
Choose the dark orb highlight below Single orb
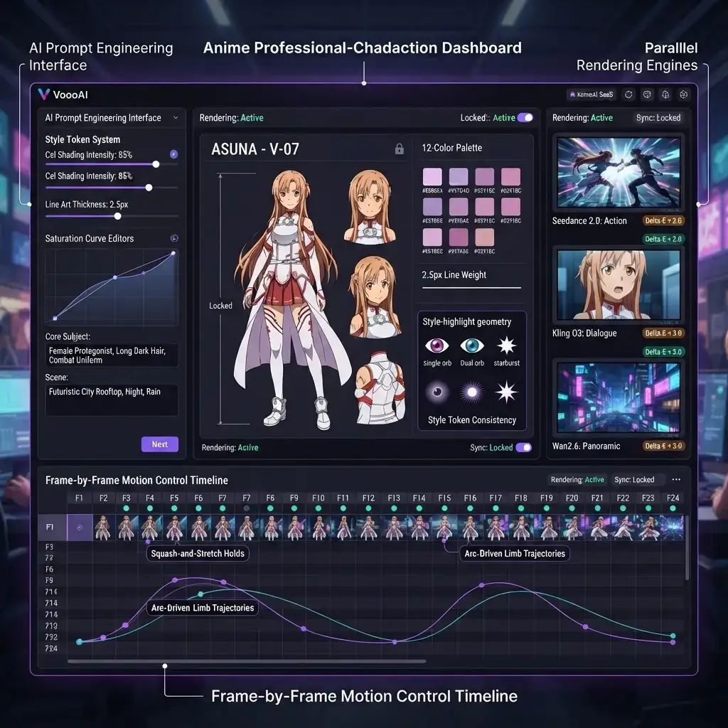tap(437, 392)
